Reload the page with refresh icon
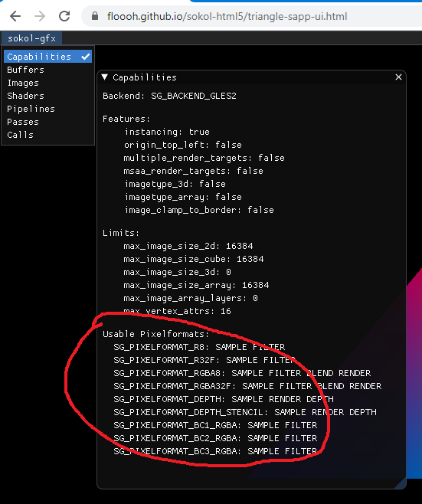The height and width of the screenshot is (504, 422). [x=64, y=16]
